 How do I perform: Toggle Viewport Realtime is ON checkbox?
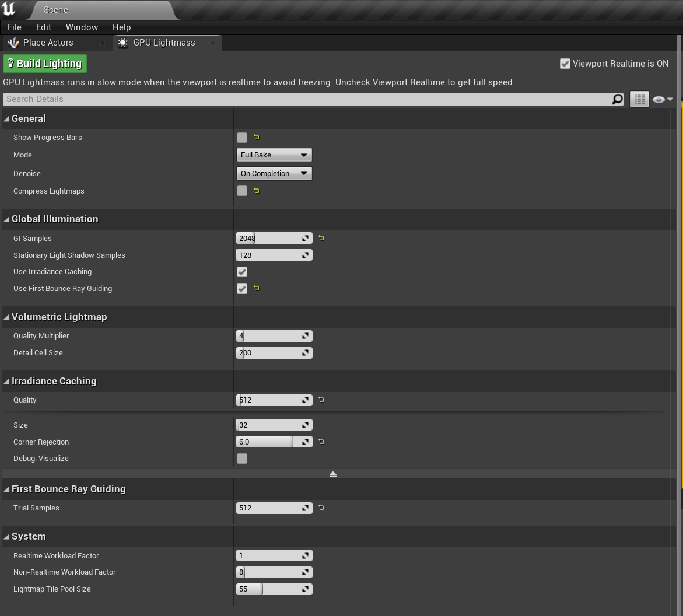(x=565, y=64)
